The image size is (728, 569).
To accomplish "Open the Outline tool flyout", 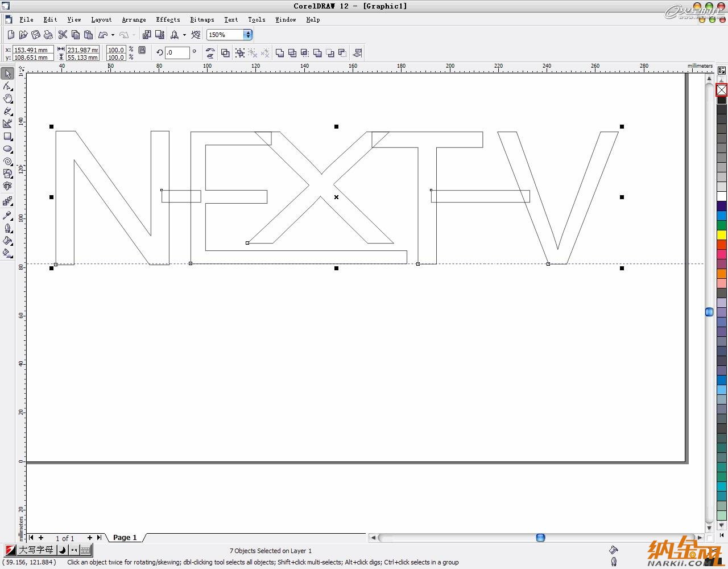I will coord(7,228).
